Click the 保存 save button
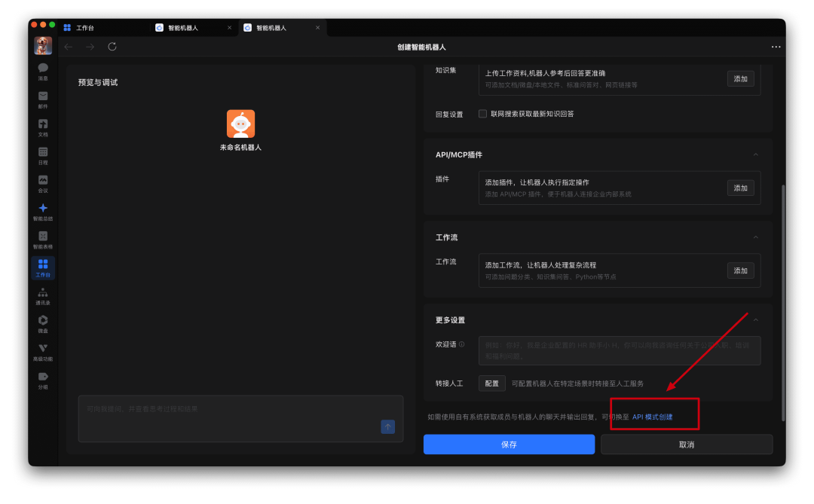The height and width of the screenshot is (504, 814). pos(509,444)
